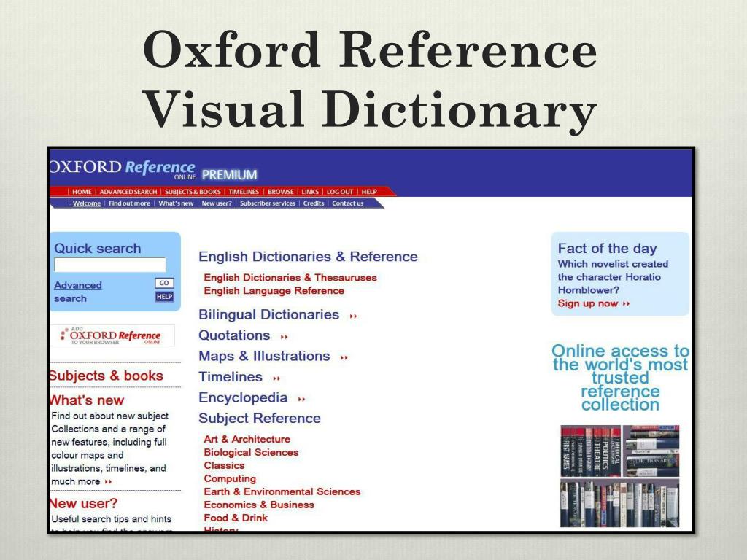The height and width of the screenshot is (560, 747).
Task: Expand arrows next to Maps & Illustrations
Action: point(344,357)
